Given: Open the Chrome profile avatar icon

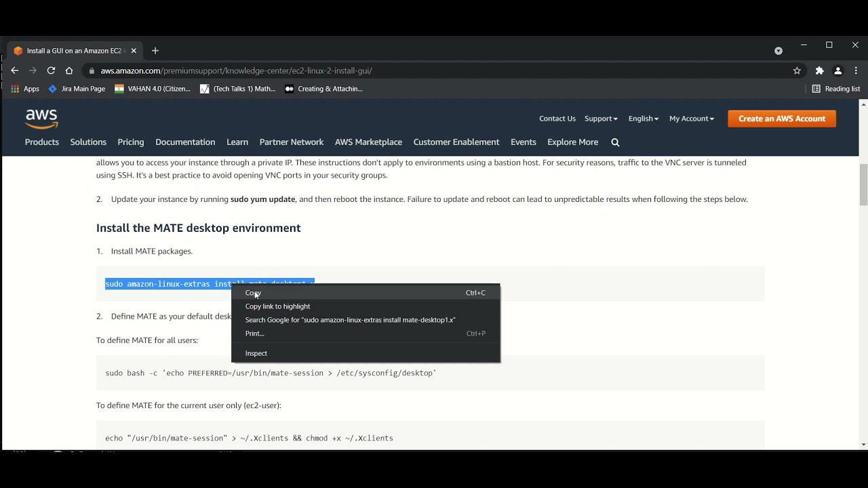Looking at the screenshot, I should pos(838,70).
